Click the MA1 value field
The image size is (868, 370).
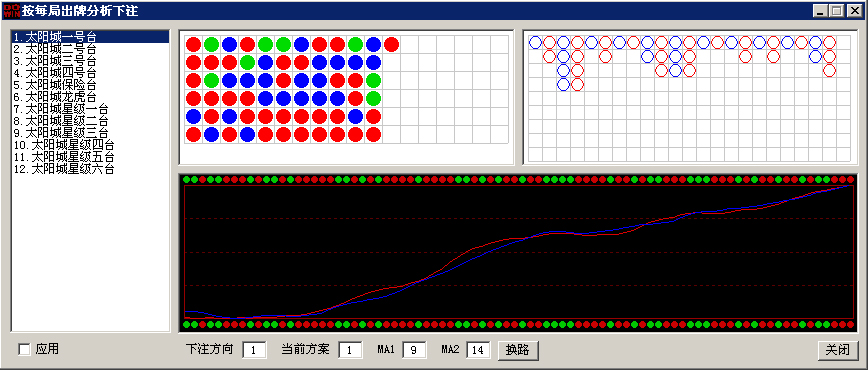414,350
